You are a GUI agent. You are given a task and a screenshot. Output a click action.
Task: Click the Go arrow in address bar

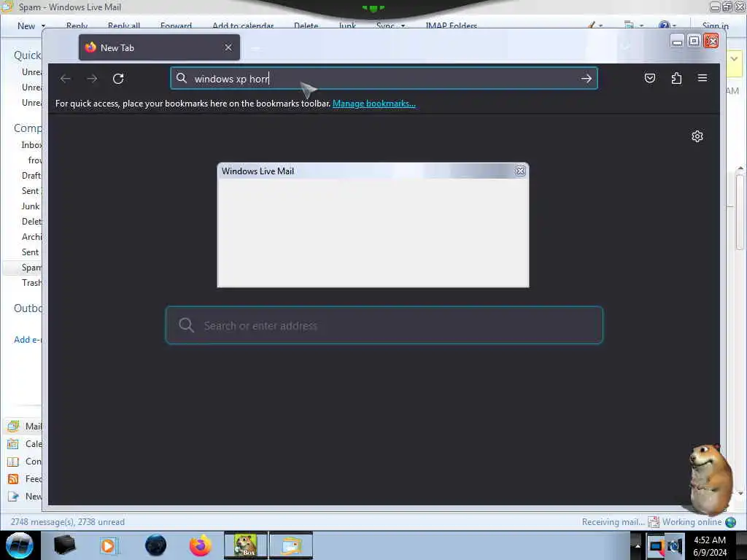pos(586,79)
